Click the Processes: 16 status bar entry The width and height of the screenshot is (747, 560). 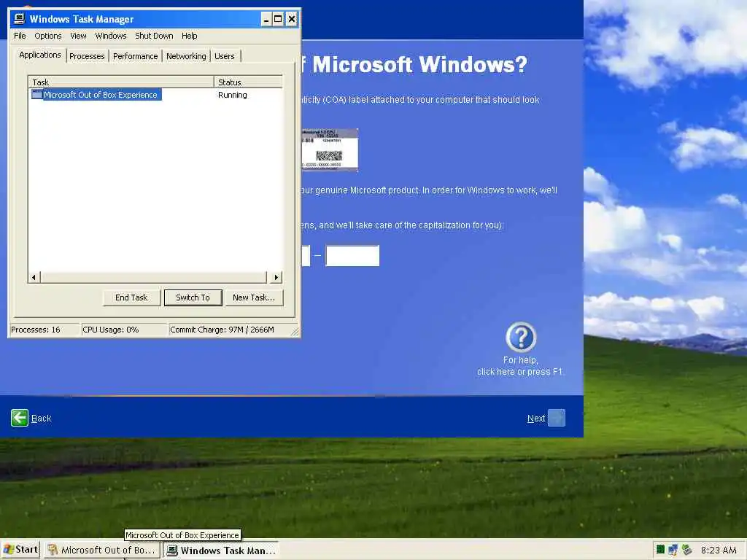tap(44, 330)
